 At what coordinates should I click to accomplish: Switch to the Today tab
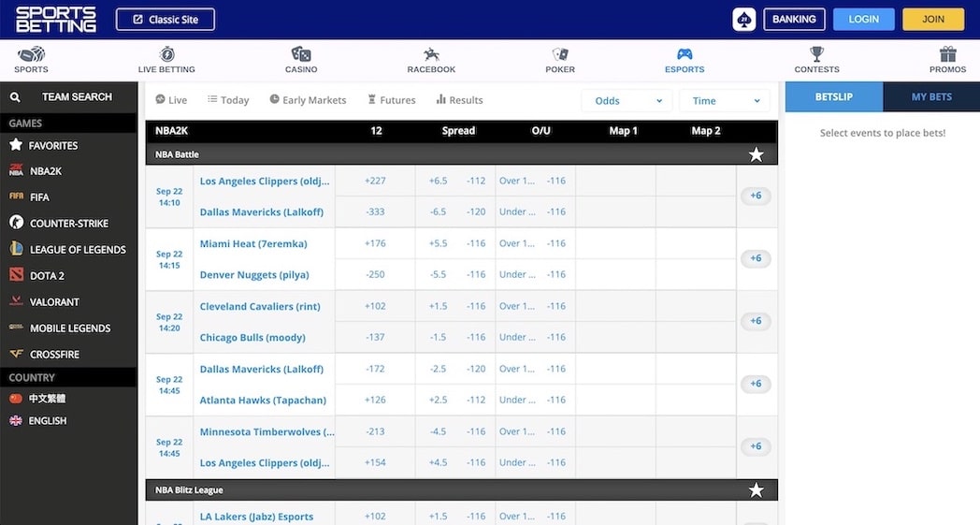[x=228, y=100]
